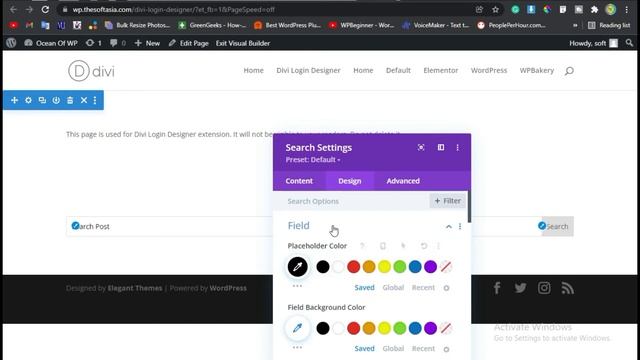Open WPBakery navigation menu link

click(537, 70)
